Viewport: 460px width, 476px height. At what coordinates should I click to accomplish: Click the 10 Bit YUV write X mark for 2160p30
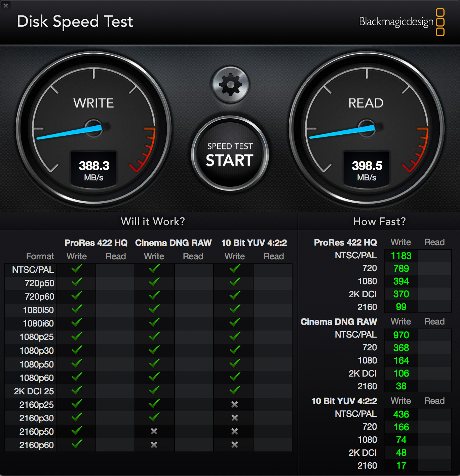[235, 418]
